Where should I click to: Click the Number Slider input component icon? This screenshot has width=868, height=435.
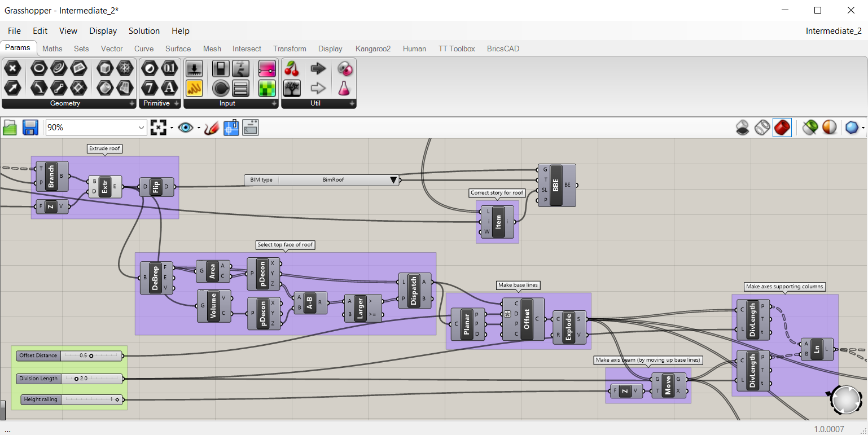pos(194,69)
